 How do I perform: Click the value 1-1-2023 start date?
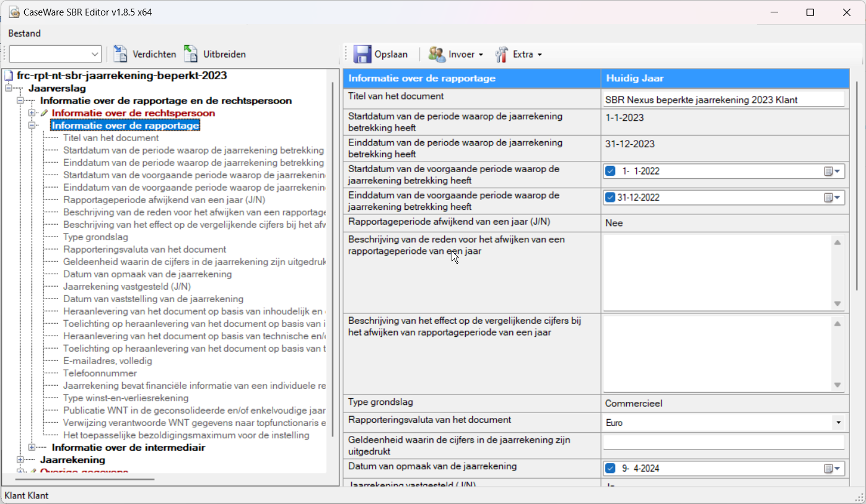[x=624, y=118]
